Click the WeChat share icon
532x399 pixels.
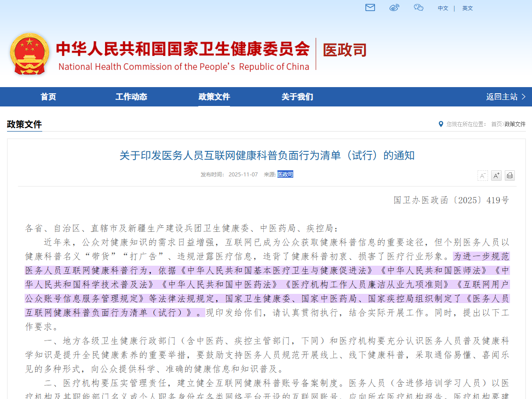pos(418,7)
